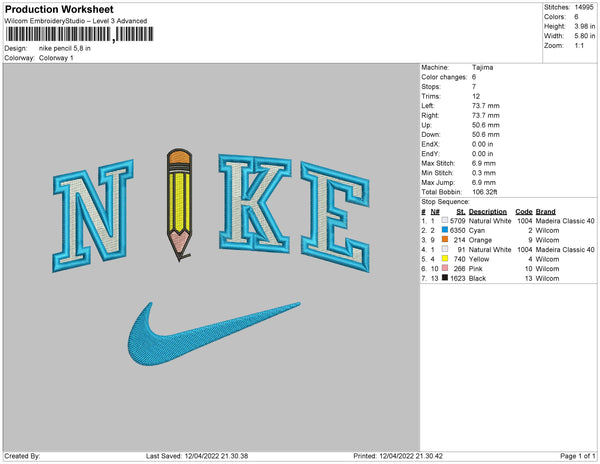This screenshot has height=464, width=600.
Task: Click the Min Stitch value '0.3 mm'
Action: pyautogui.click(x=484, y=173)
